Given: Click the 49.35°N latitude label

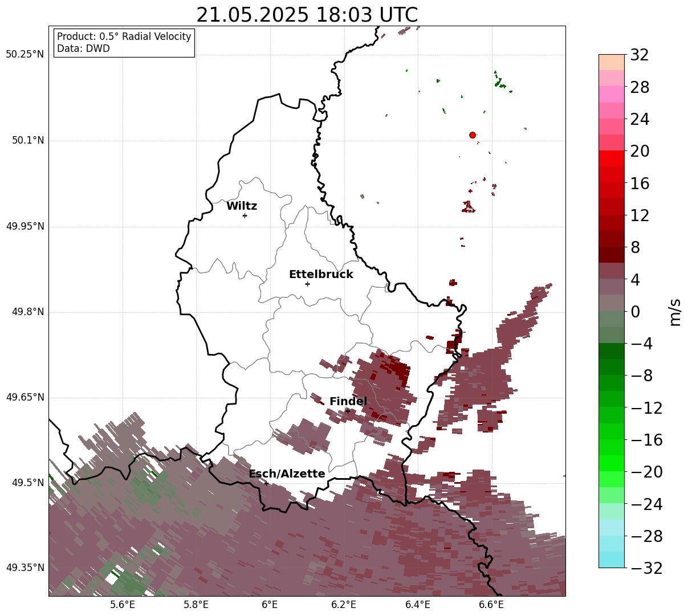Looking at the screenshot, I should [25, 568].
